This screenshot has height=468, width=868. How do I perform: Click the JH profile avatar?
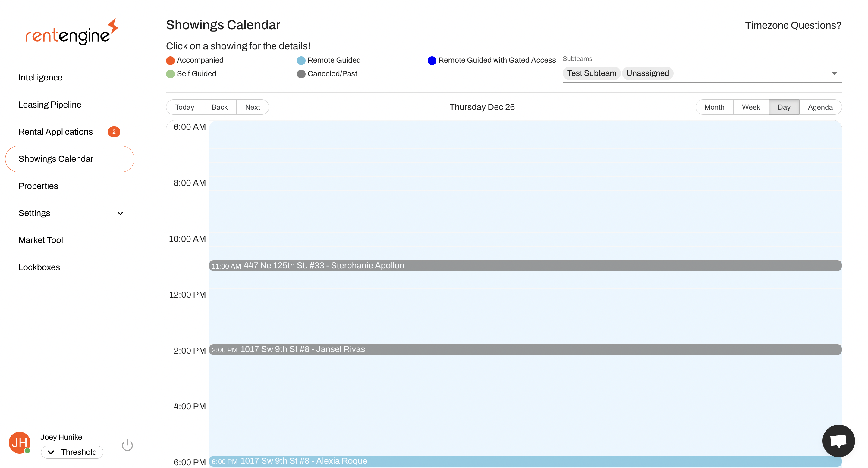pyautogui.click(x=19, y=443)
